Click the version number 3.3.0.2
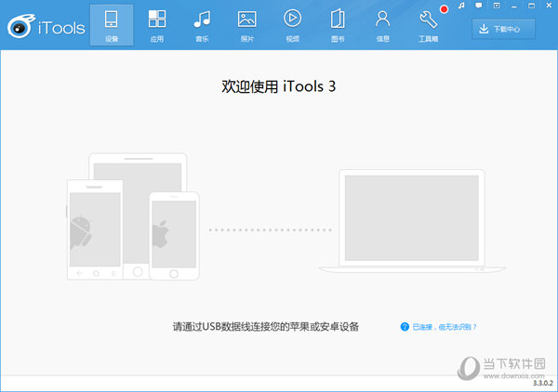The height and width of the screenshot is (392, 558). click(542, 383)
